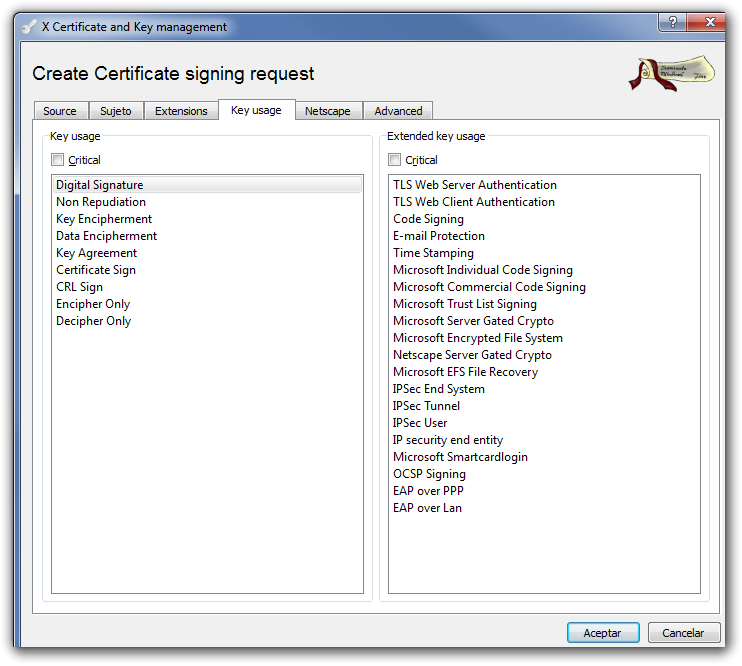Select the Netscape tab
This screenshot has height=666, width=742.
[328, 111]
